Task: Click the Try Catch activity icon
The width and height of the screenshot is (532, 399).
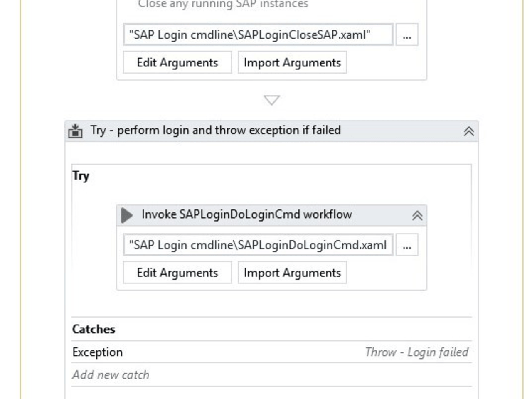Action: (x=75, y=131)
